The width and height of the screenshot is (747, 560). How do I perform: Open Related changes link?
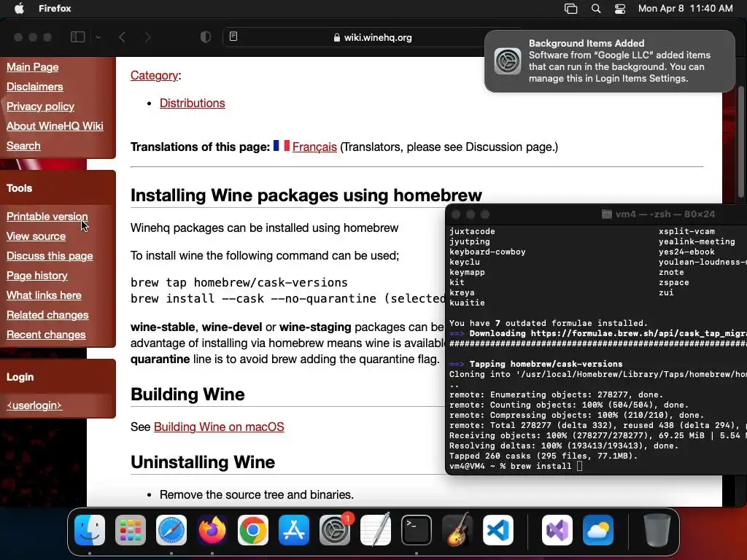pyautogui.click(x=47, y=315)
